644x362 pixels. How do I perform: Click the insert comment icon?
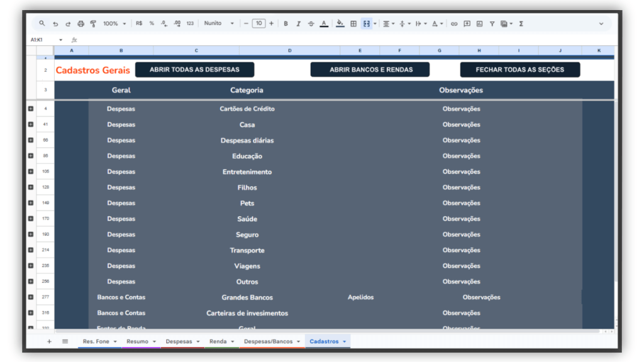point(467,24)
